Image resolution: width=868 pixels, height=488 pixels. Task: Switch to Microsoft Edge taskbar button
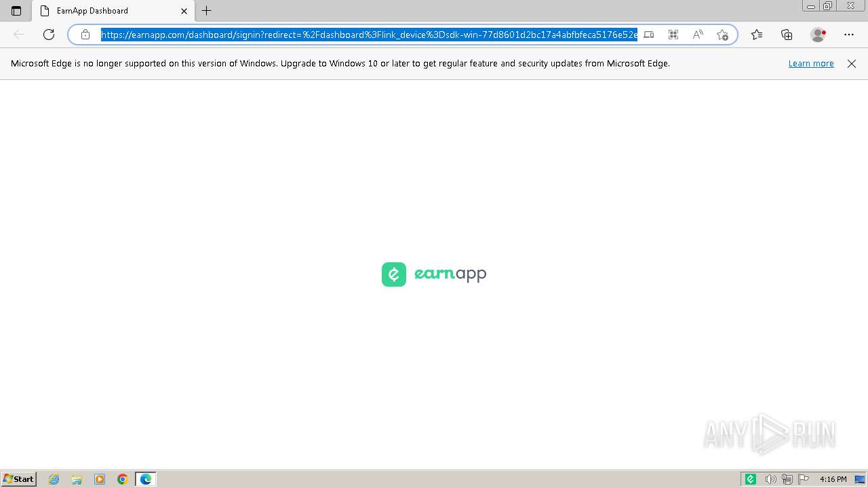pyautogui.click(x=146, y=479)
